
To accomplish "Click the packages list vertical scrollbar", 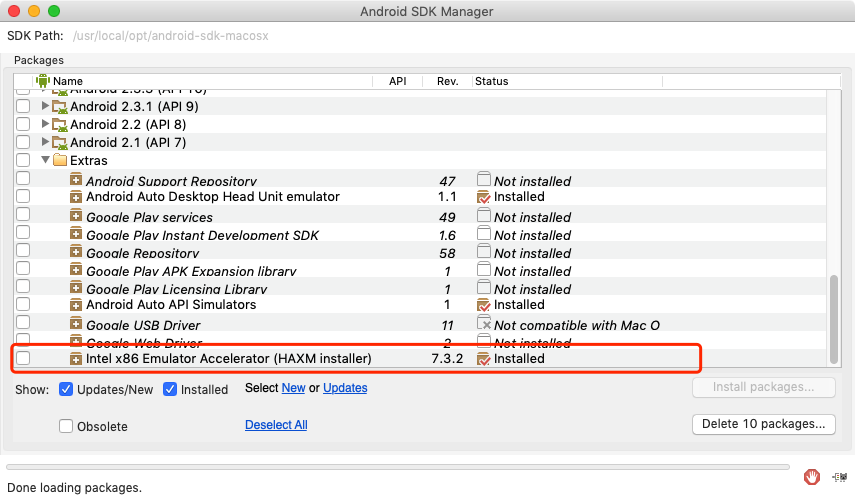I will pos(834,318).
